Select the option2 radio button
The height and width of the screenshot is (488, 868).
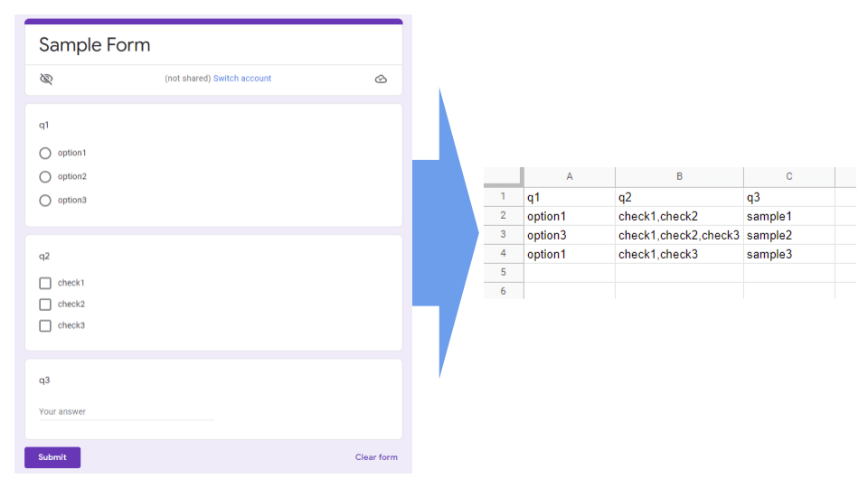click(x=45, y=177)
